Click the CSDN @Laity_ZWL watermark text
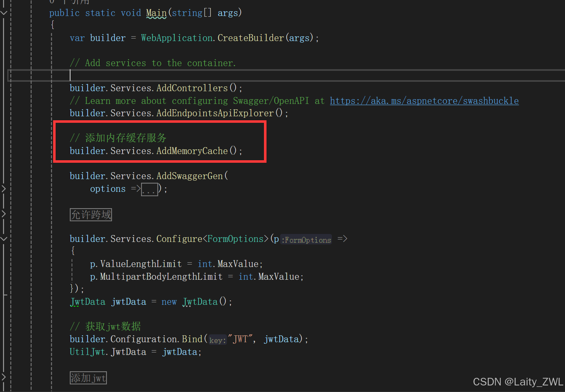 [517, 381]
